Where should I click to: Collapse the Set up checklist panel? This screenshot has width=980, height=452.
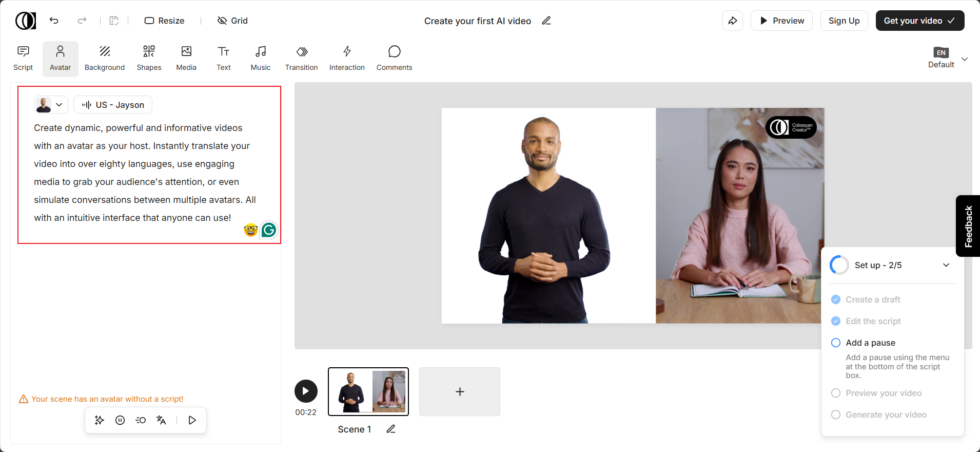(946, 265)
